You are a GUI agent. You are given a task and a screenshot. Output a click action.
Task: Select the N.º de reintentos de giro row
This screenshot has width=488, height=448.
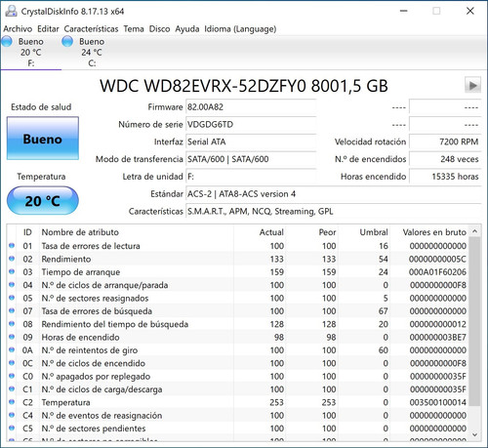pos(238,350)
